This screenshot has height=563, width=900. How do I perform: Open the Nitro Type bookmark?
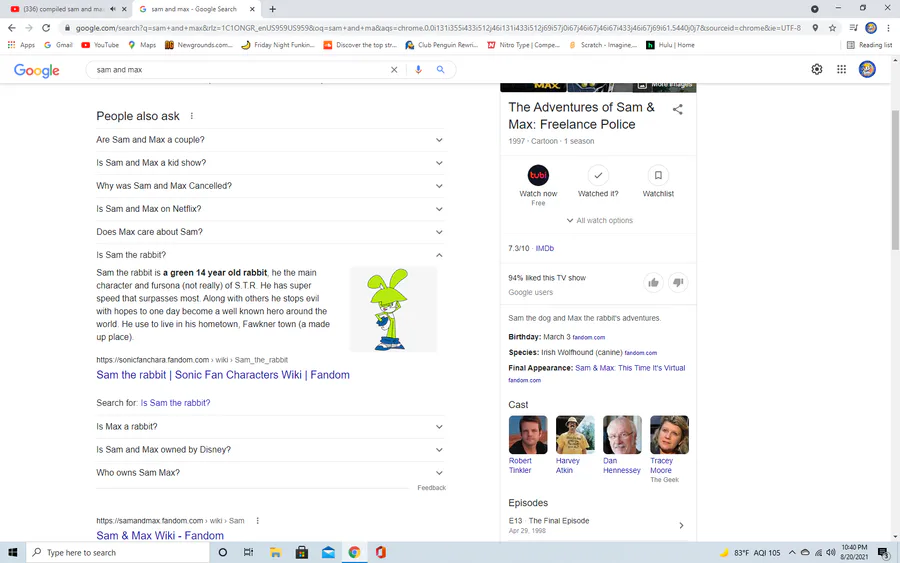pos(523,45)
